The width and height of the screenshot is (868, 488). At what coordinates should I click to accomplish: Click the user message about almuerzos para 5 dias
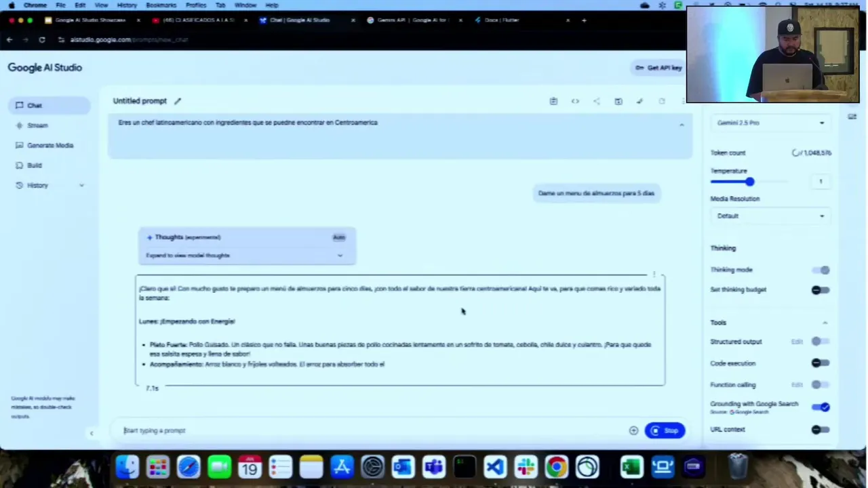[x=596, y=193]
